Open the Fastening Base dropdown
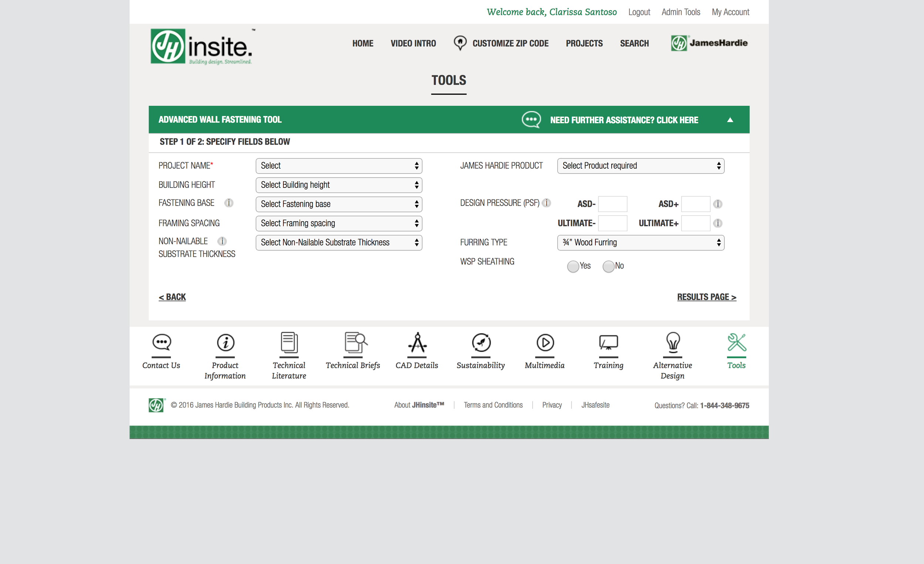924x564 pixels. (339, 204)
